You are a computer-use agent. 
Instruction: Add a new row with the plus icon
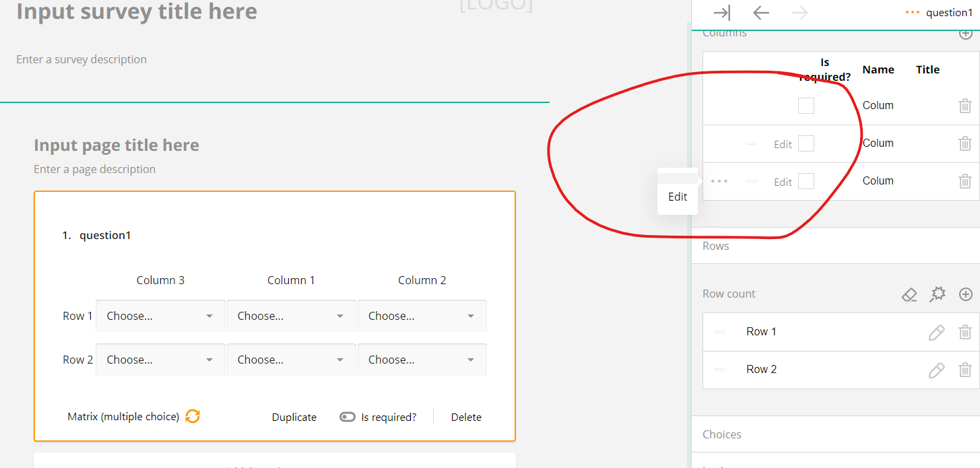coord(966,294)
